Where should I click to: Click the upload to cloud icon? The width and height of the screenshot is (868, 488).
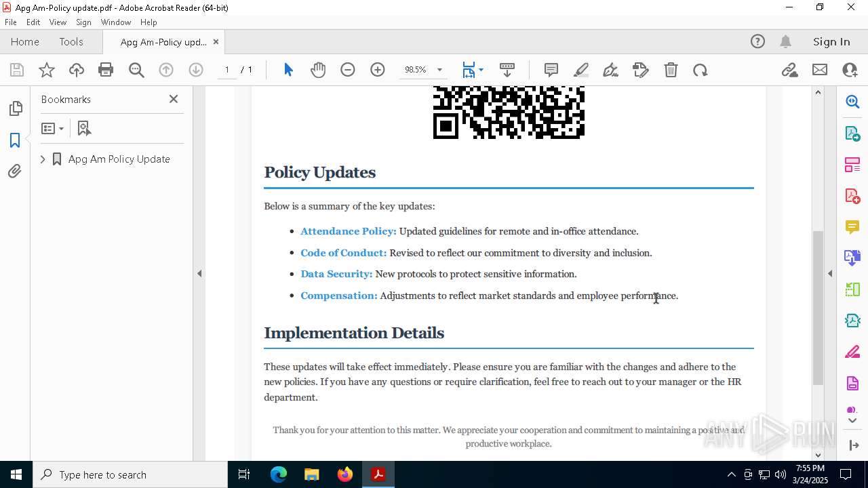click(x=77, y=70)
